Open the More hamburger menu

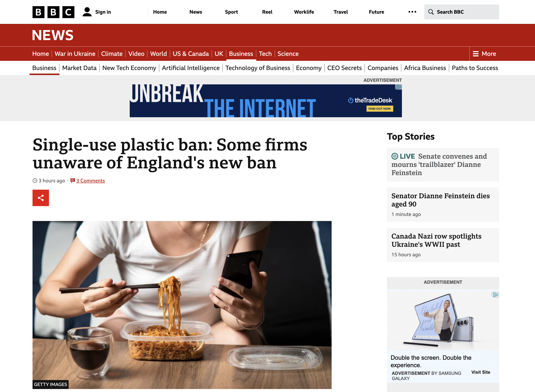(x=484, y=54)
